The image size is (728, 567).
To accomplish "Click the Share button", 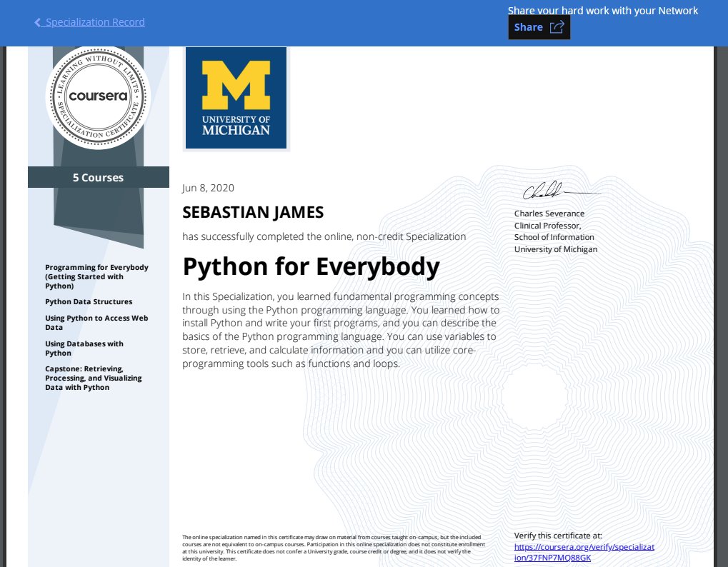I will coord(539,27).
